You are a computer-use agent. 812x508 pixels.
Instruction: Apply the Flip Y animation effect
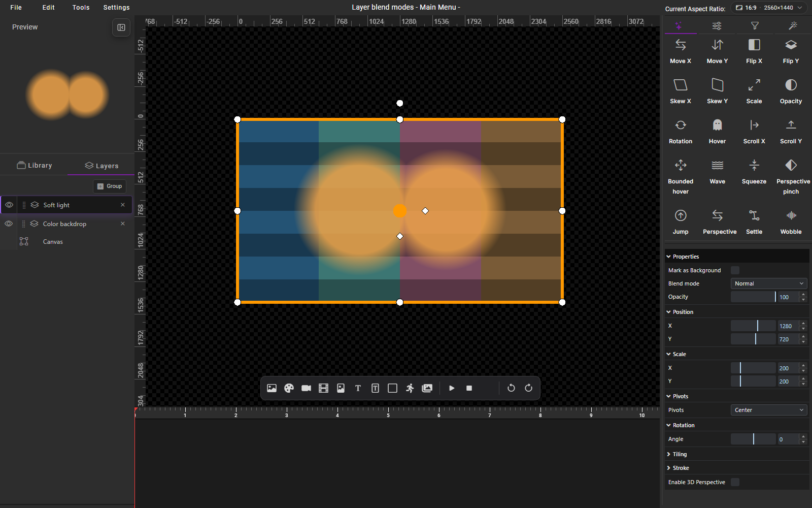point(791,51)
